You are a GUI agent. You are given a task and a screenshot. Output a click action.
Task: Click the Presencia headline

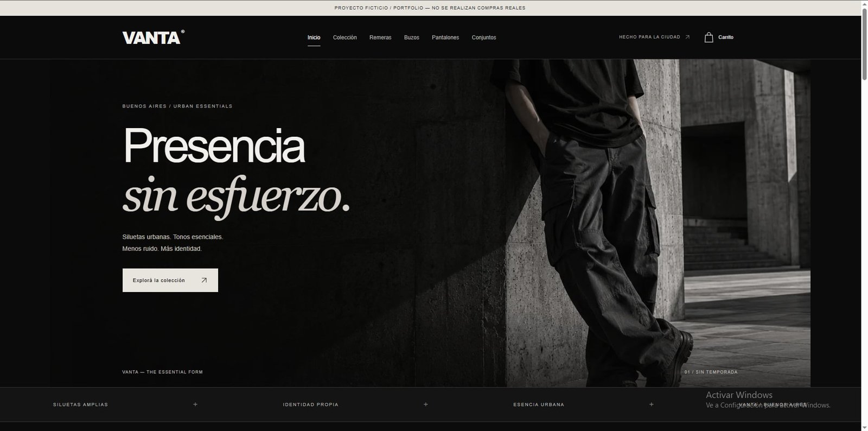(214, 145)
